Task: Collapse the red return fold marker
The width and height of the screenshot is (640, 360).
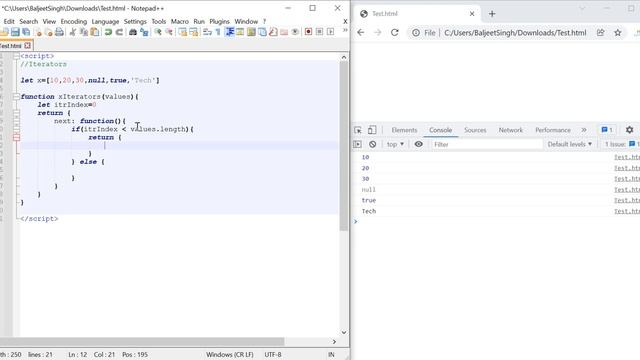Action: (16, 138)
